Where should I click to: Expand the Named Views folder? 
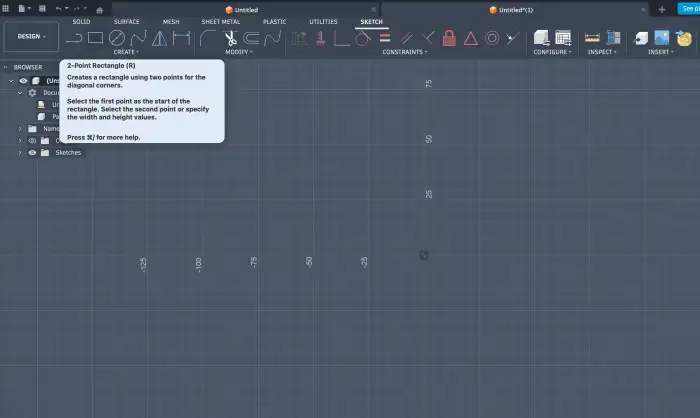(x=20, y=129)
